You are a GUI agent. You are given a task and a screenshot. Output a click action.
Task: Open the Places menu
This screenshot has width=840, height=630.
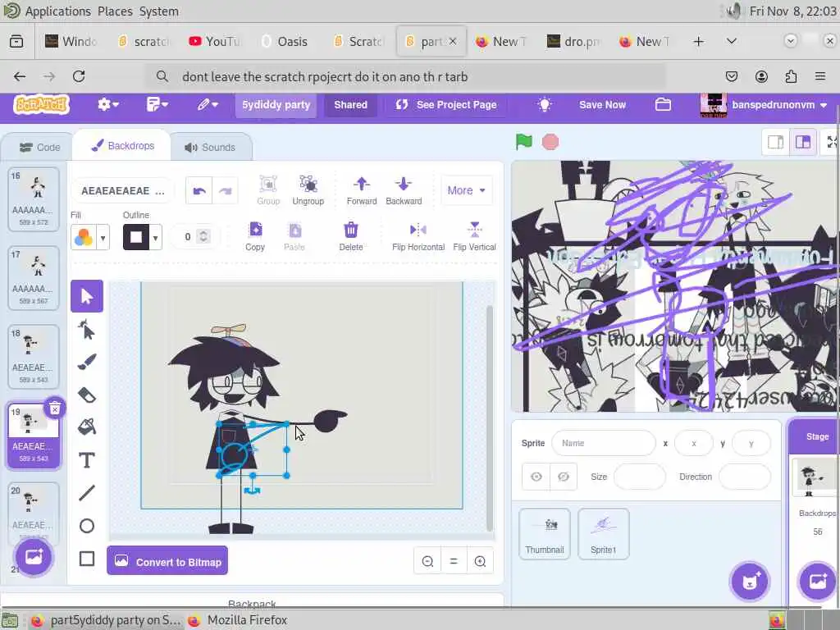(115, 11)
